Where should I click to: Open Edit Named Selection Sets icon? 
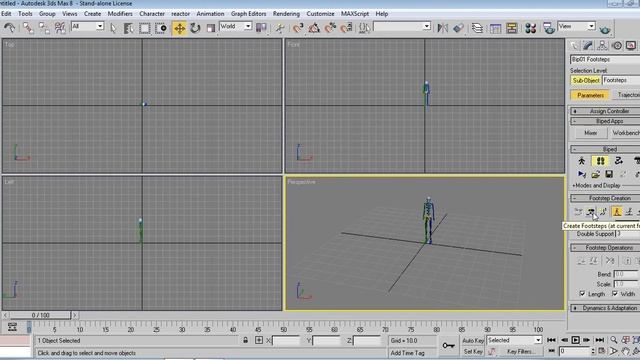pyautogui.click(x=364, y=28)
